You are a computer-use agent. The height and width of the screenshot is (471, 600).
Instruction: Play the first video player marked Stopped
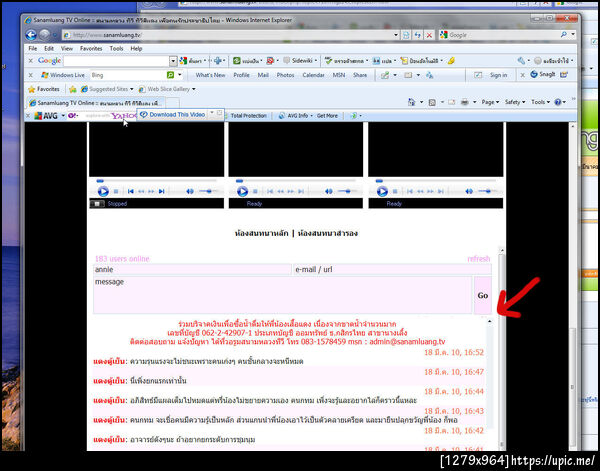[x=103, y=191]
